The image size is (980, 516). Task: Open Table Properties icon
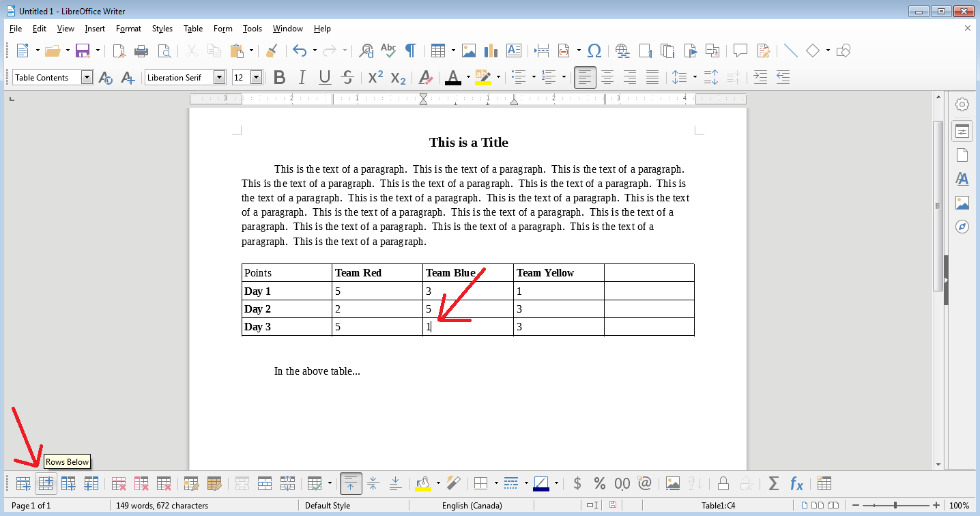click(824, 484)
